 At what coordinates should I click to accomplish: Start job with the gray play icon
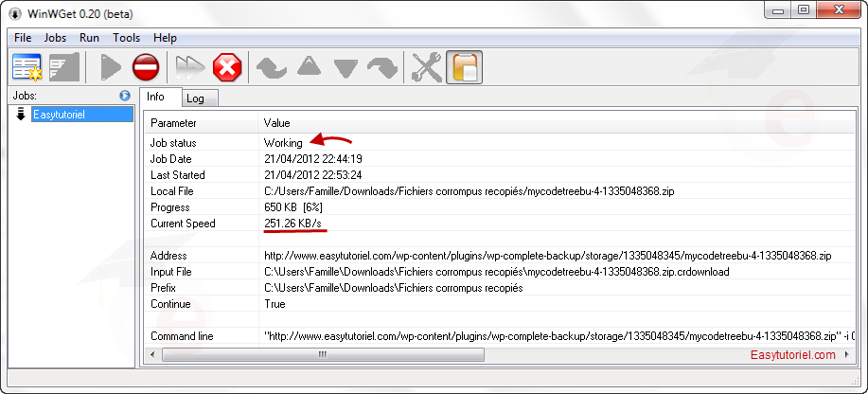pyautogui.click(x=111, y=68)
